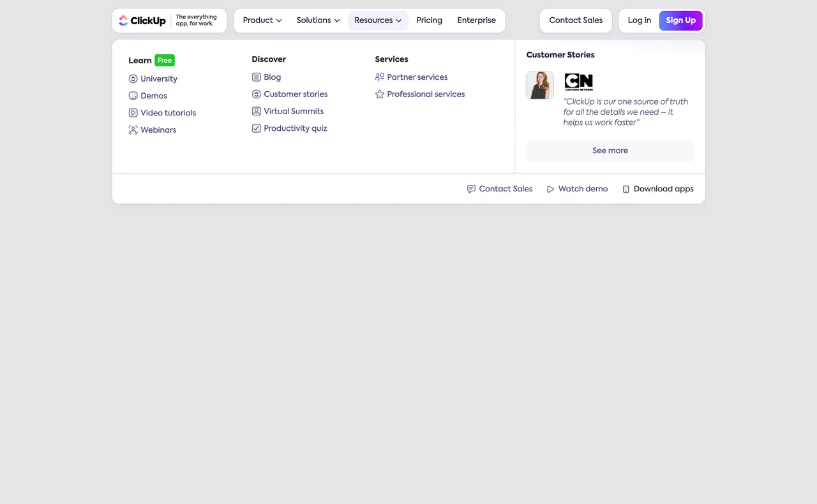This screenshot has height=504, width=817.
Task: Go to the Enterprise menu item
Action: point(476,20)
